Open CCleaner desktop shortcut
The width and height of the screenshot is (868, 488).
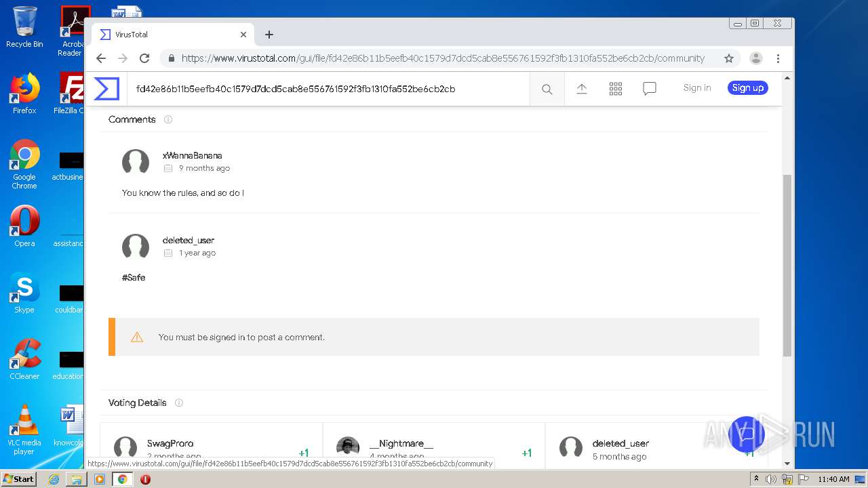click(x=24, y=359)
